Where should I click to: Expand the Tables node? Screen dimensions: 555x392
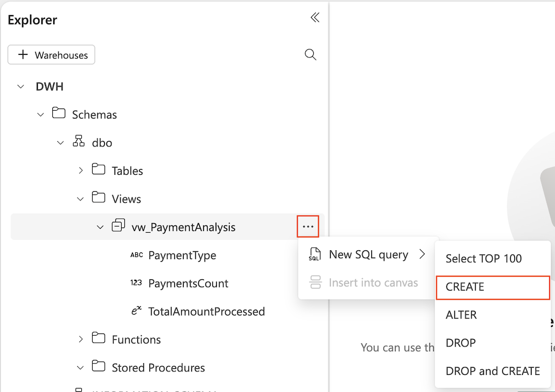pyautogui.click(x=81, y=170)
